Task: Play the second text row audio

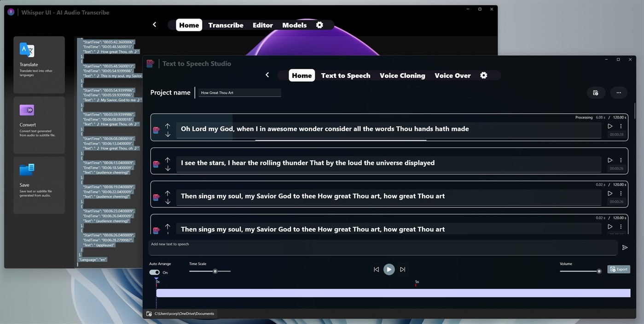Action: (x=610, y=160)
